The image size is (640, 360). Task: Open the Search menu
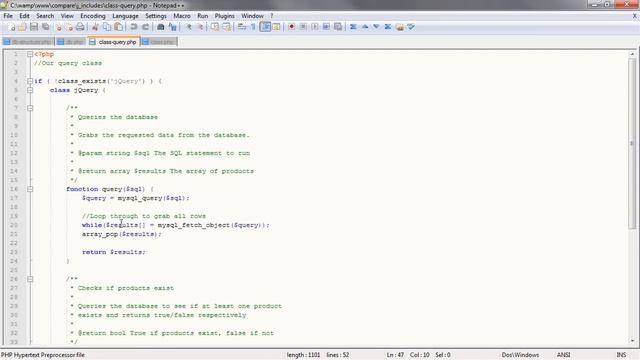pyautogui.click(x=45, y=16)
